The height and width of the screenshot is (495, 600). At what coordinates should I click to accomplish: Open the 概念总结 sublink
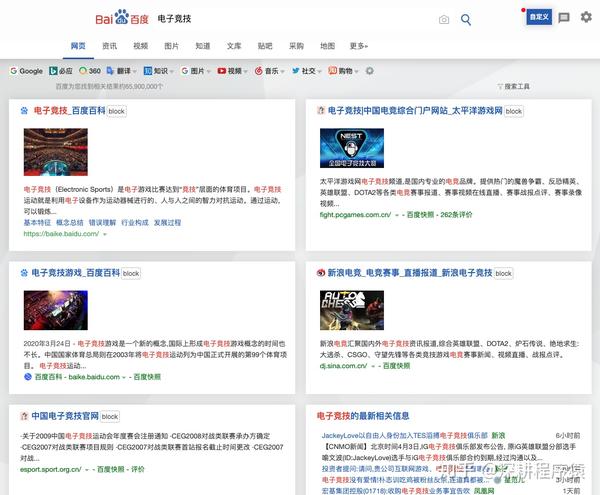pyautogui.click(x=70, y=223)
